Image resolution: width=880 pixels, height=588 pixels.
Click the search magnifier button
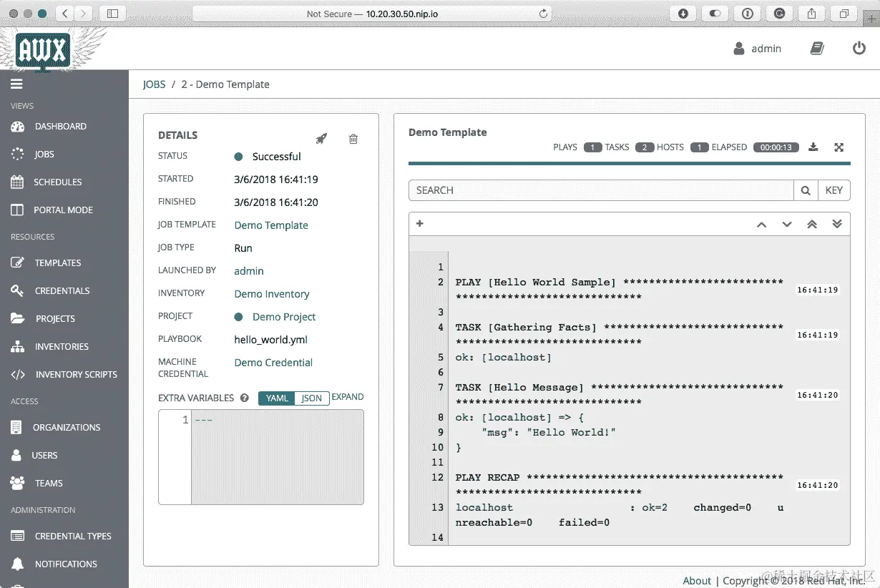(x=806, y=190)
